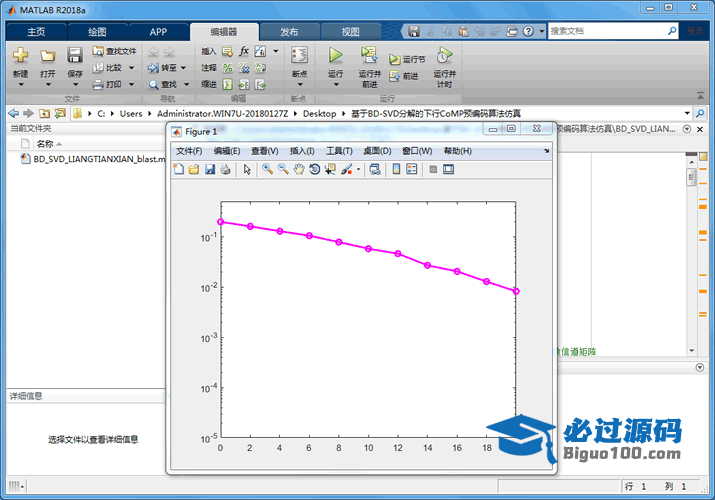Click the magenta data point at x=0
Screen dimensions: 715x500
tap(221, 222)
